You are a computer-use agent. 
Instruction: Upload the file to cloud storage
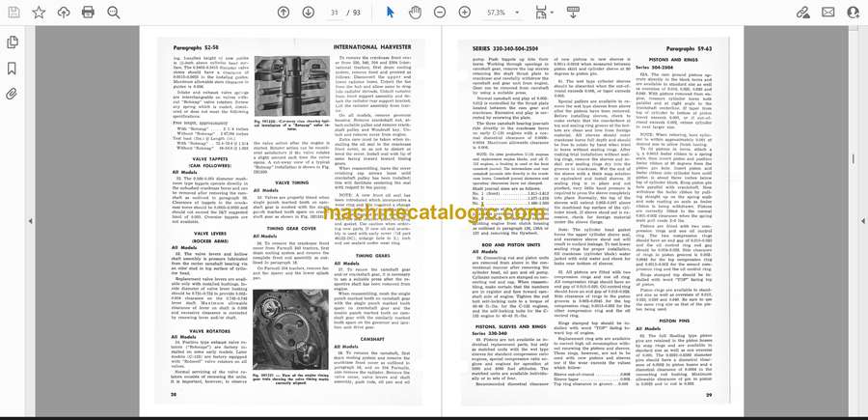coord(64,13)
